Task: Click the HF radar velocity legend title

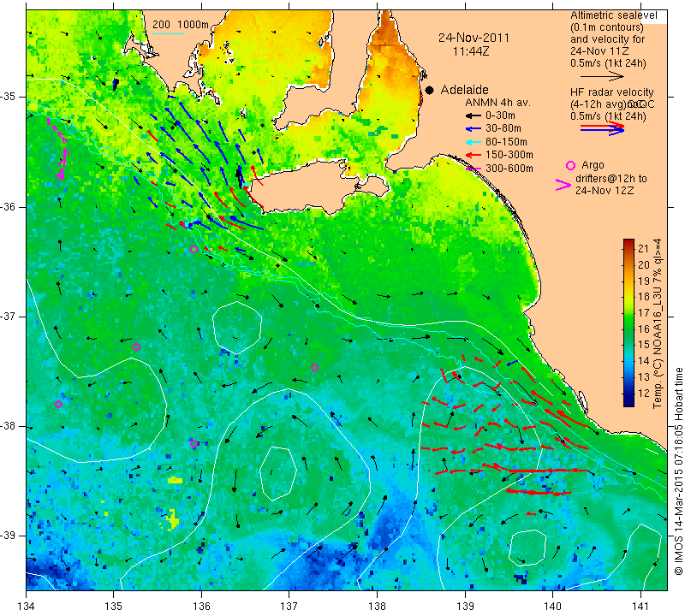Action: coord(611,92)
